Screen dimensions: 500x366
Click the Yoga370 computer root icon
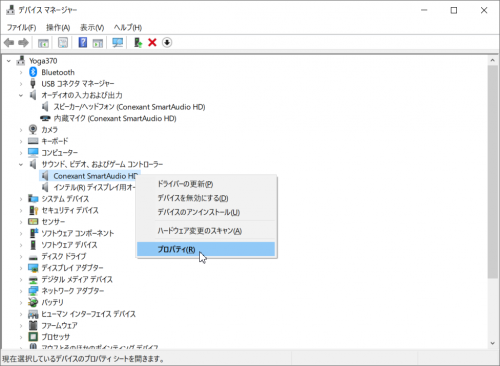click(x=21, y=61)
